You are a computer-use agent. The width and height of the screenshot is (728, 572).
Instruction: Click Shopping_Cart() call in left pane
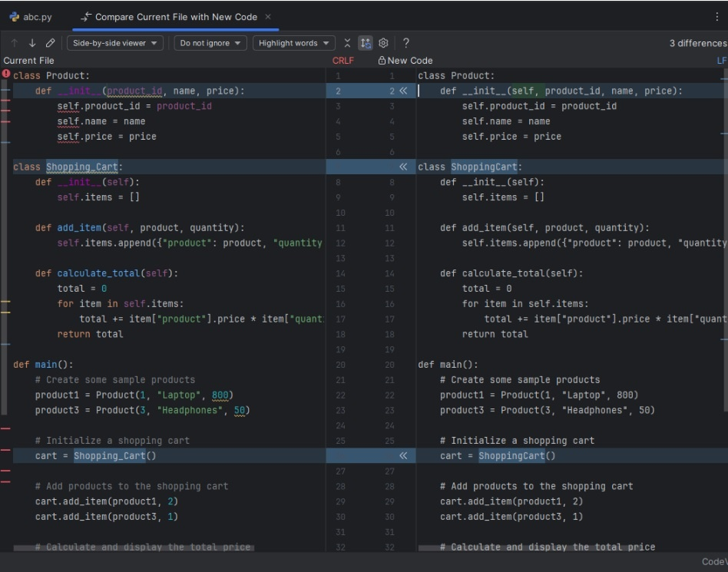[114, 456]
